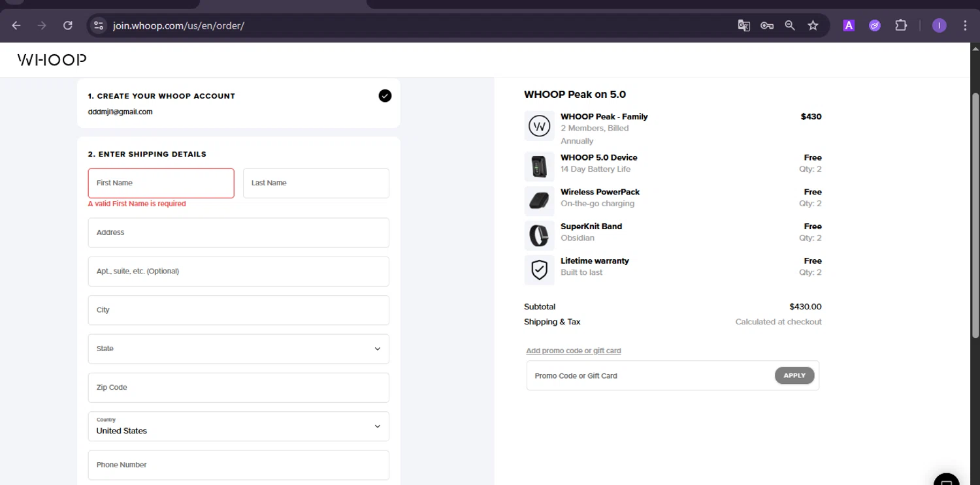Bookmark this page with star icon
The image size is (980, 485).
(x=813, y=25)
